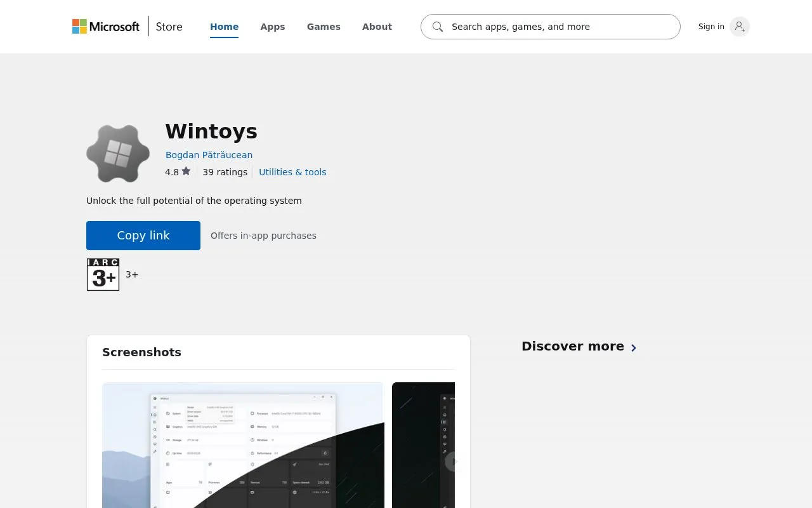812x508 pixels.
Task: Focus the search apps and games field
Action: (551, 27)
